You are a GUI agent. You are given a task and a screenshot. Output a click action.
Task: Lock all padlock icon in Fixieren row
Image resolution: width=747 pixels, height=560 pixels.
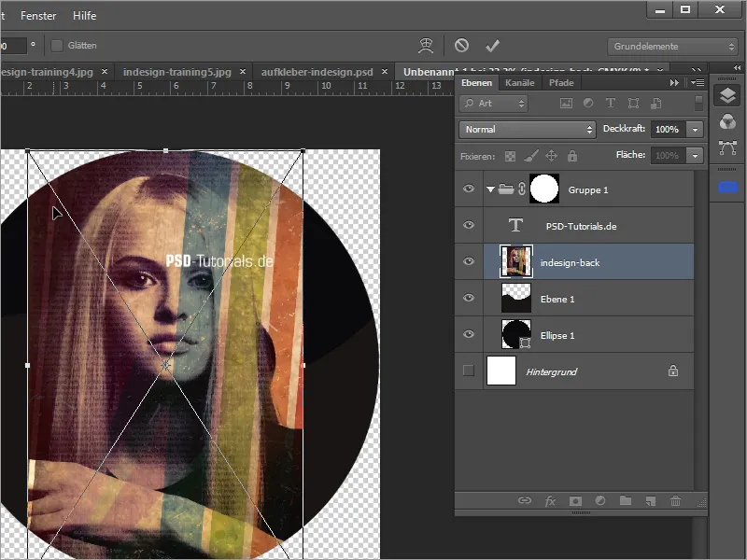tap(572, 156)
